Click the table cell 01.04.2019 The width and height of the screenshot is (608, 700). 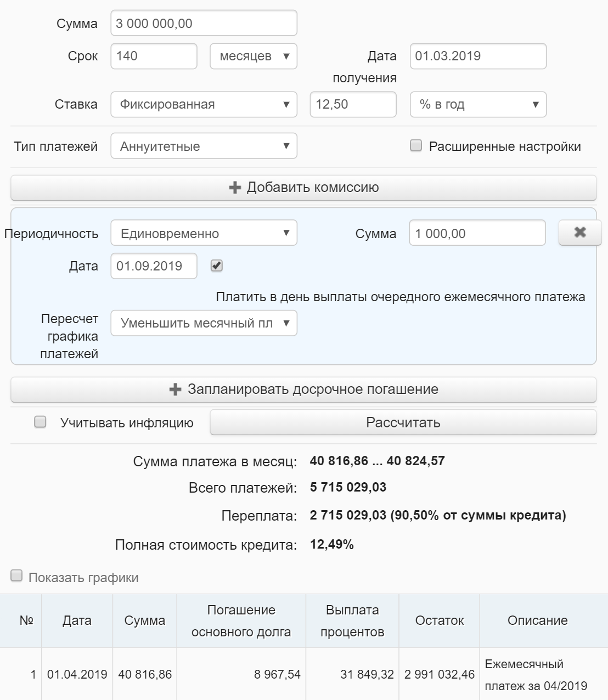77,674
